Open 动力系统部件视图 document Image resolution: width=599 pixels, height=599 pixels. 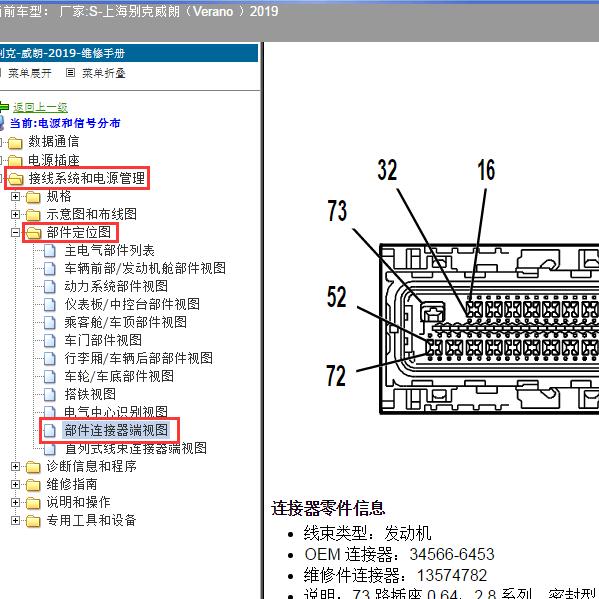[116, 286]
